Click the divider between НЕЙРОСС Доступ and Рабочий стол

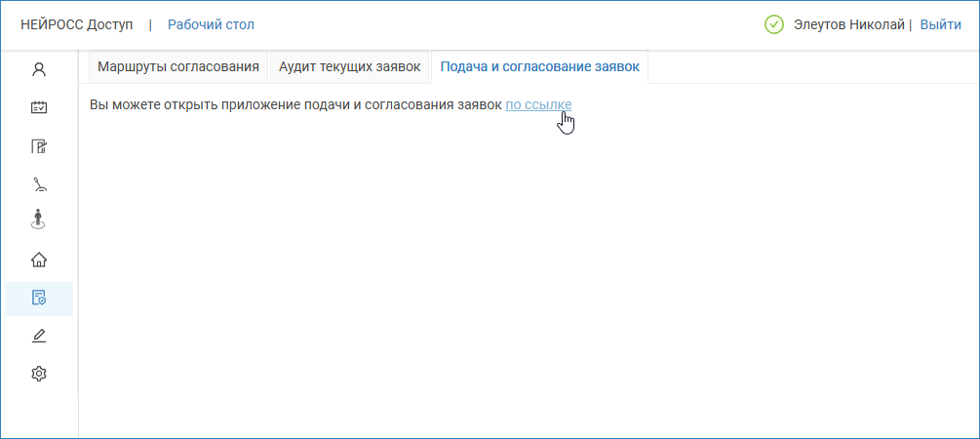coord(150,24)
